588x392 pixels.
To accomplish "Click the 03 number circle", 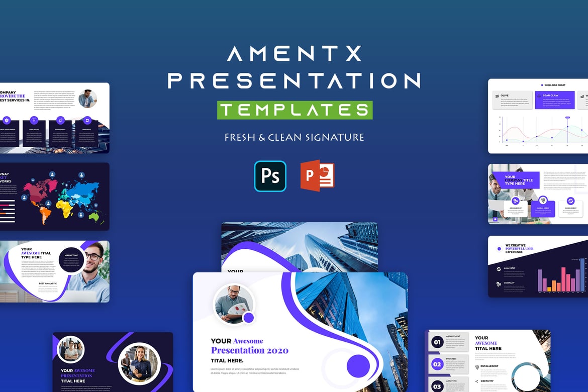I will pyautogui.click(x=437, y=386).
